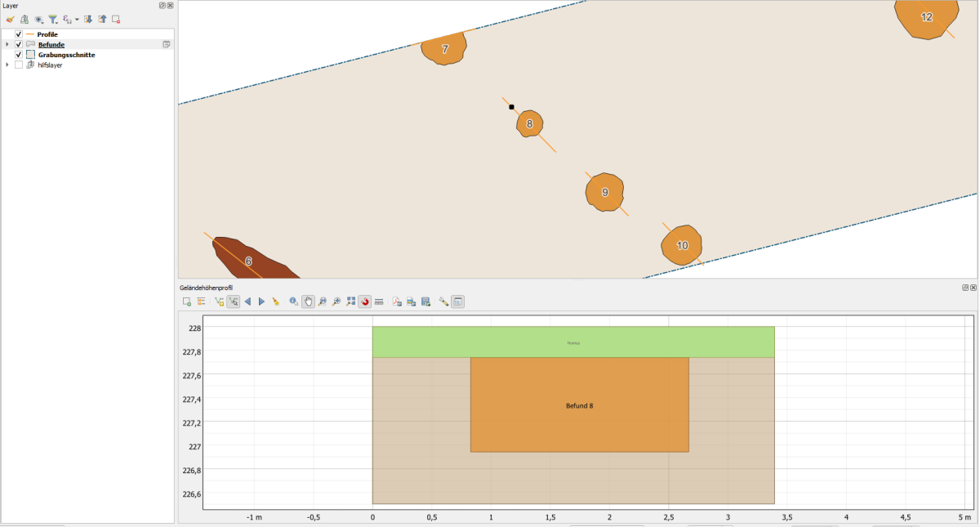Select the Grabungsschnitte layer name

(x=67, y=55)
